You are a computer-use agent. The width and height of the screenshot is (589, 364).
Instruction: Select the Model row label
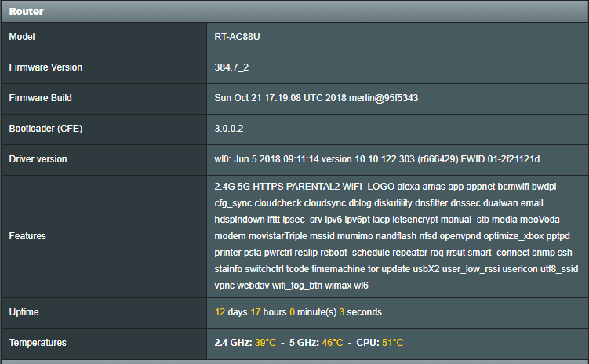click(22, 37)
